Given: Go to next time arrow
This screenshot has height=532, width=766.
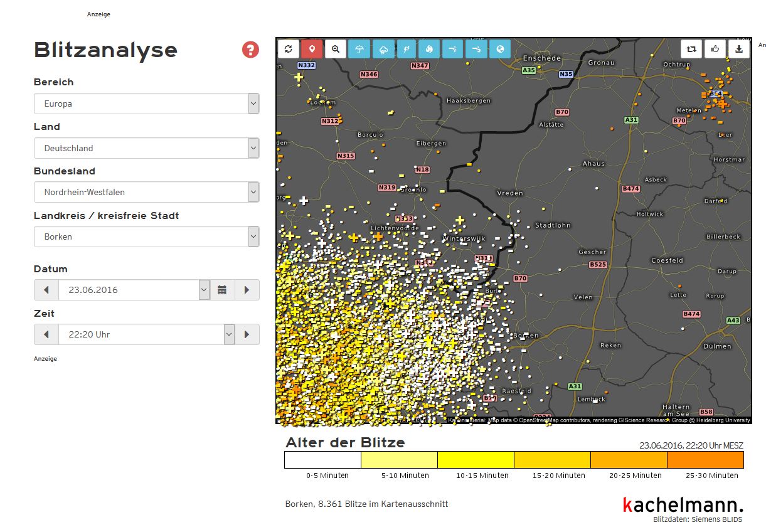Looking at the screenshot, I should (x=247, y=334).
